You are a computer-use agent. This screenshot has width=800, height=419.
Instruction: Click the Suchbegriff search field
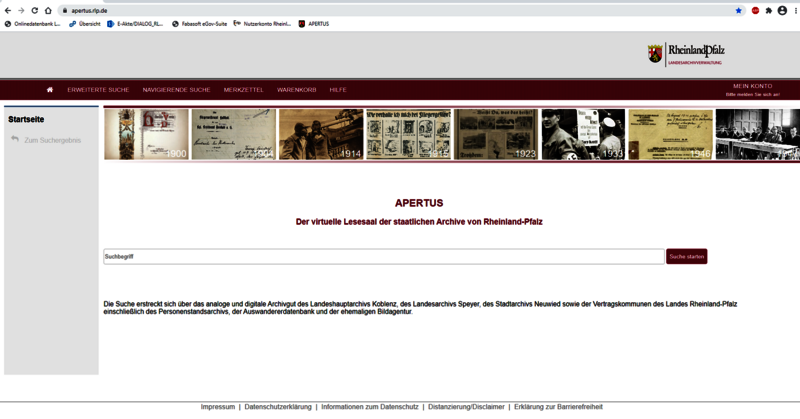tap(384, 257)
